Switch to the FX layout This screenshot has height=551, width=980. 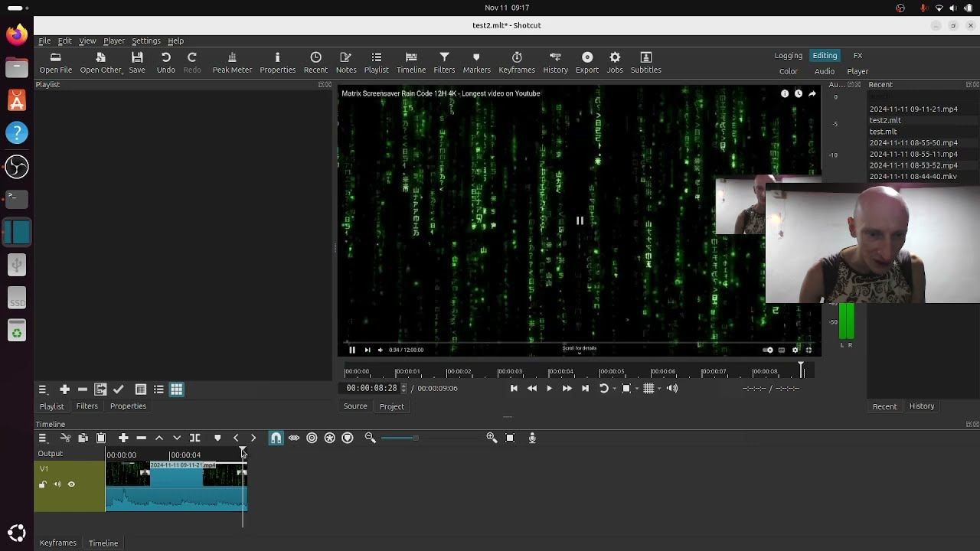pos(857,55)
